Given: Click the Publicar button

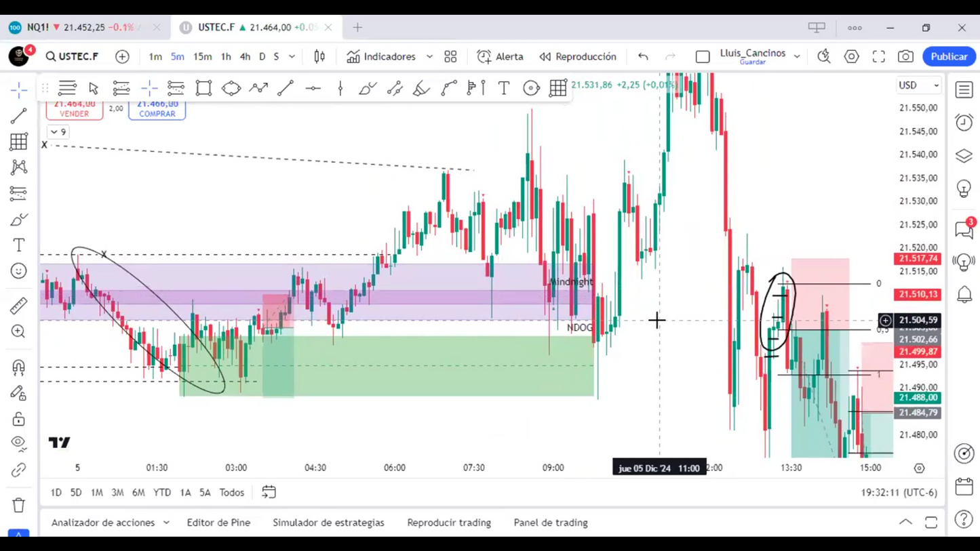Looking at the screenshot, I should [x=948, y=57].
